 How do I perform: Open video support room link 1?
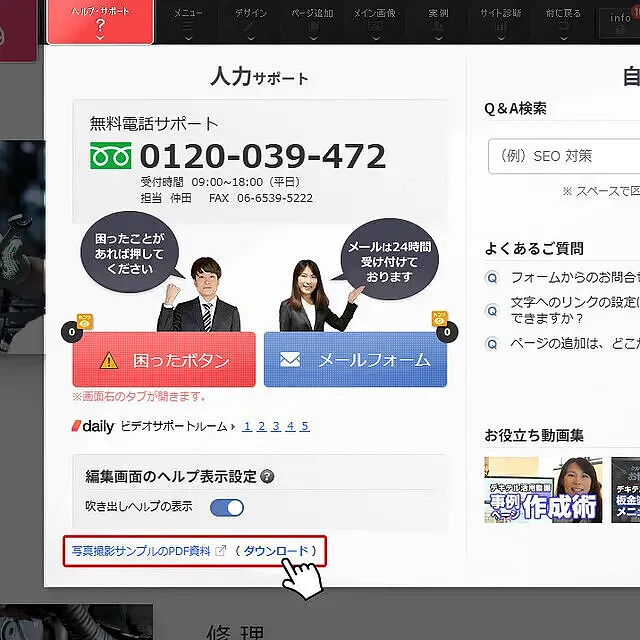[246, 426]
